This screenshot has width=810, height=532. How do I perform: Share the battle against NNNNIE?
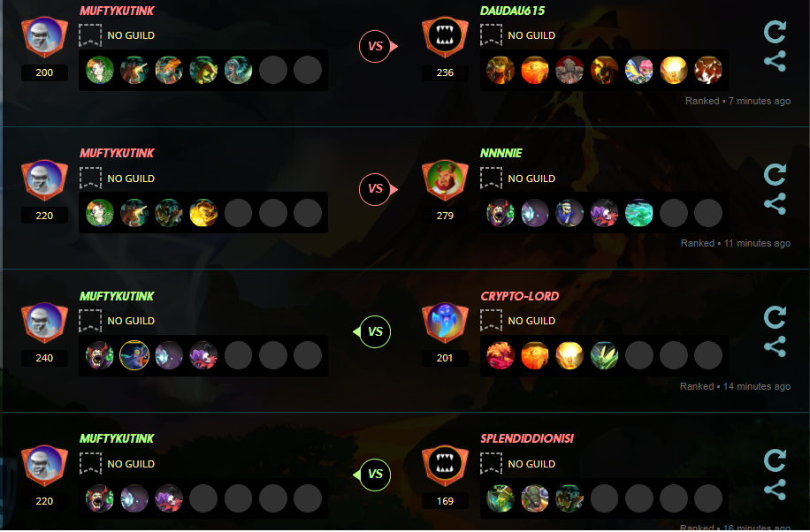(x=775, y=204)
